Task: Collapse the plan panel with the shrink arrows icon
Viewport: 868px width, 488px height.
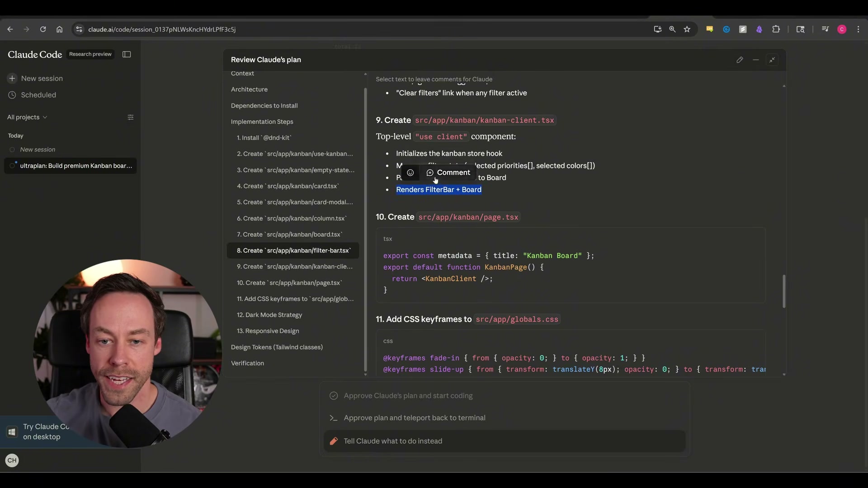Action: (x=772, y=60)
